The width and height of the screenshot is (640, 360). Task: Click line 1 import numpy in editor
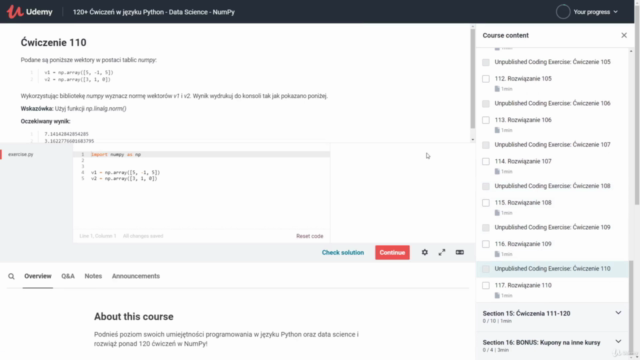[x=116, y=154]
